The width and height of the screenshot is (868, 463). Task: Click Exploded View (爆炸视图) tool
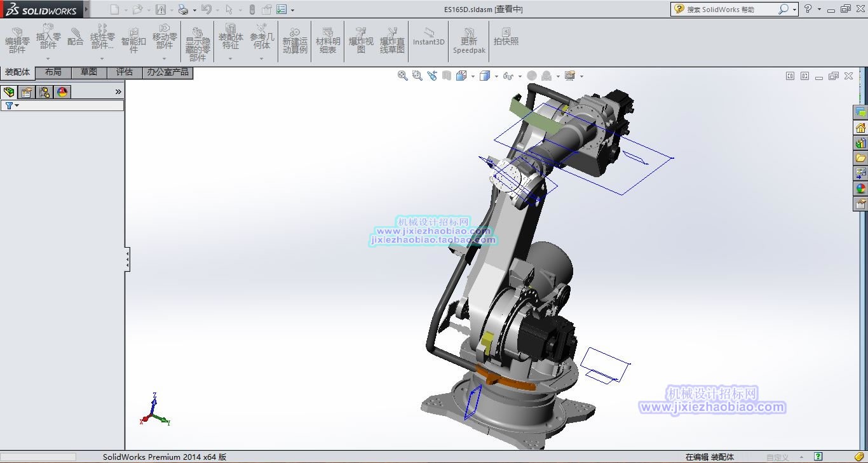361,40
